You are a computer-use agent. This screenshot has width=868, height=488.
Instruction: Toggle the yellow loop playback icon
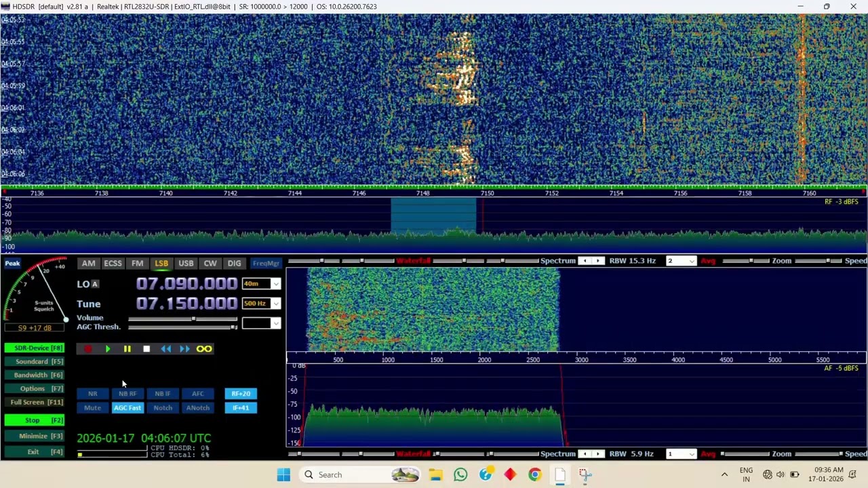(204, 349)
